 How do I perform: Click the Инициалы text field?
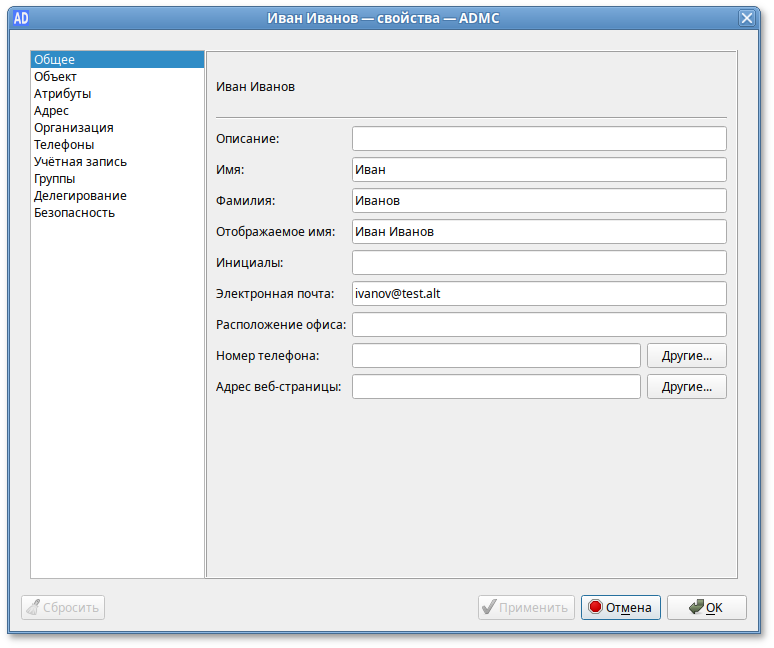[x=539, y=263]
